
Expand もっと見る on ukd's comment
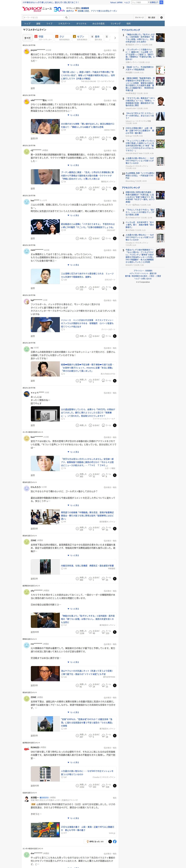(x=73, y=115)
